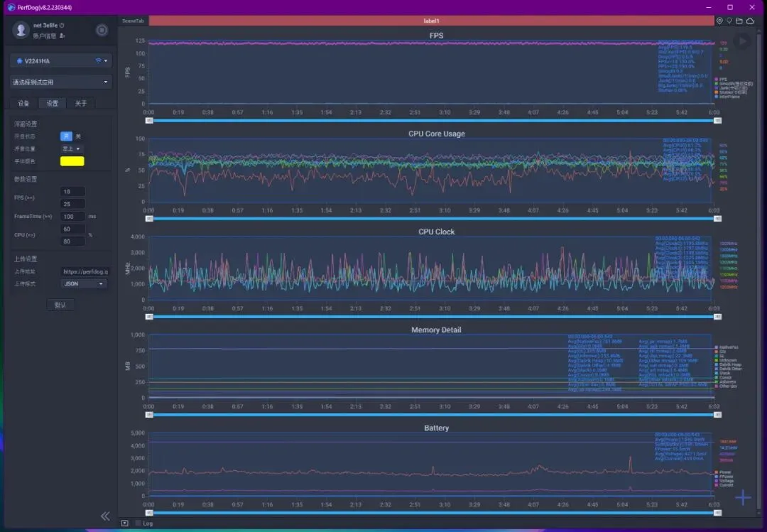767x532 pixels.
Task: Click the second pin marker icon in toolbar
Action: coord(729,21)
